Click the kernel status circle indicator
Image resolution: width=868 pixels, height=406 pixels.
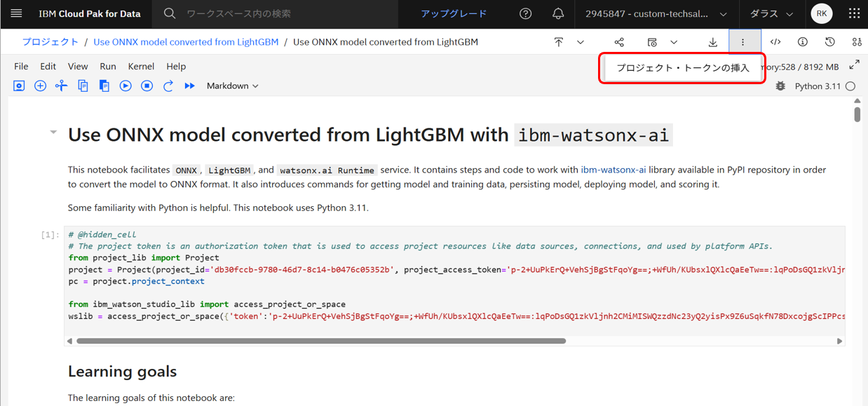click(x=850, y=86)
